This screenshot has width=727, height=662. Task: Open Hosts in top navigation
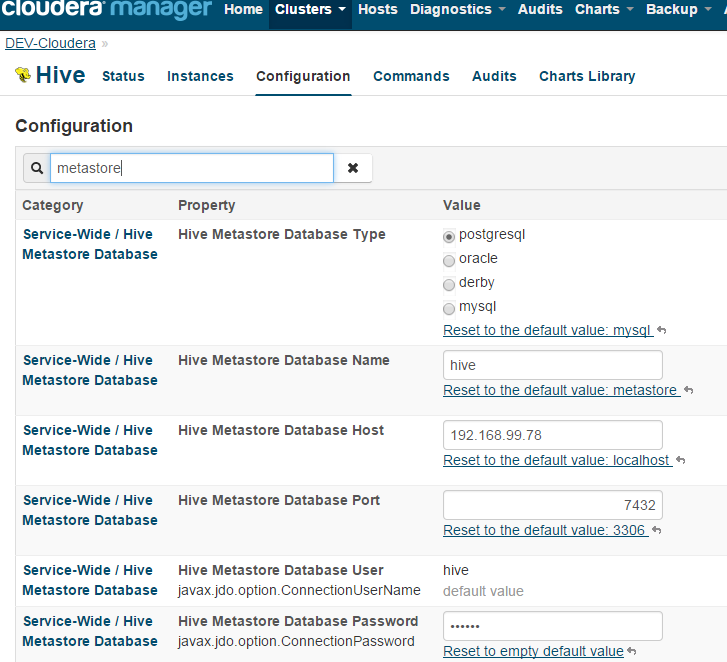[x=378, y=9]
